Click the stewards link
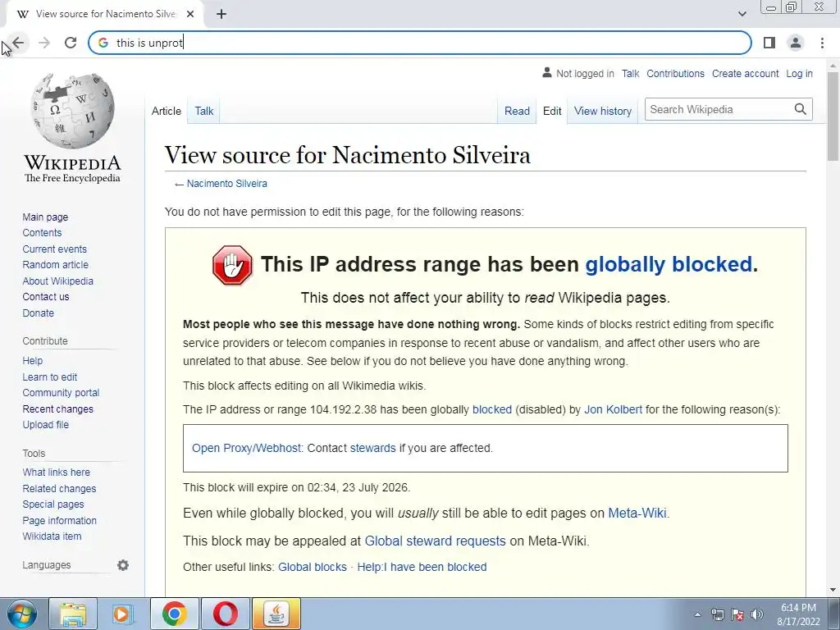Viewport: 840px width, 630px height. (372, 448)
